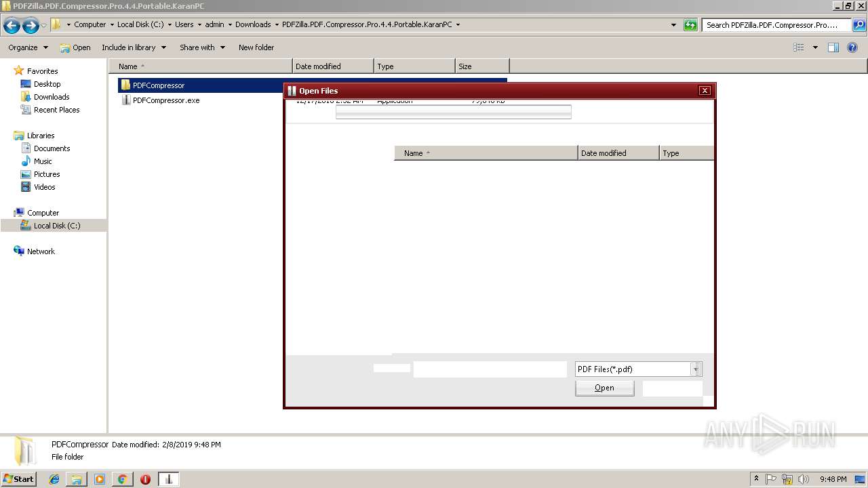Launch Windows Media Player from taskbar
Viewport: 868px width, 488px height.
(x=100, y=479)
